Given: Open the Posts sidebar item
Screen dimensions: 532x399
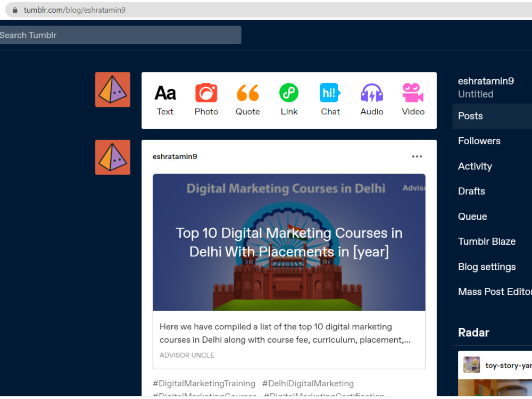Looking at the screenshot, I should (492, 116).
